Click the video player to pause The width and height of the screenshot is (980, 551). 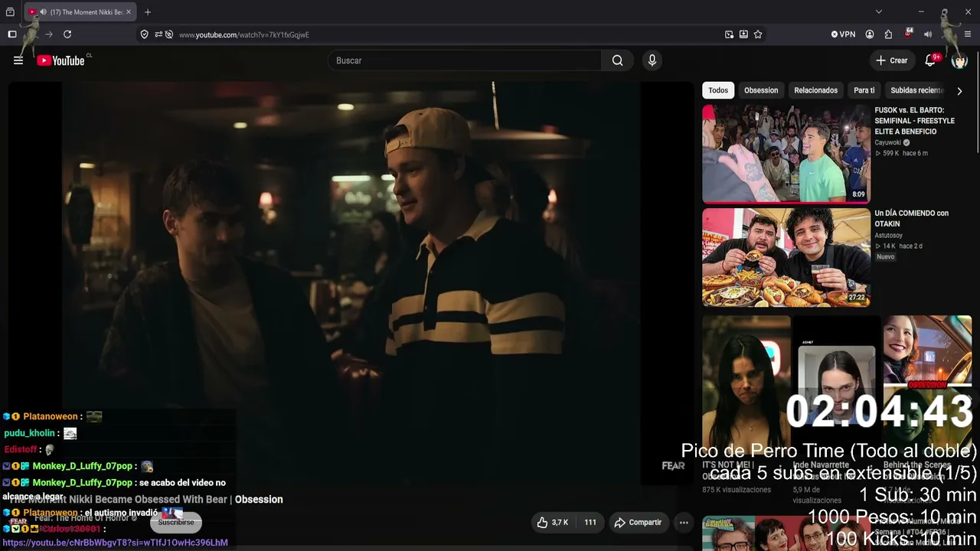351,283
